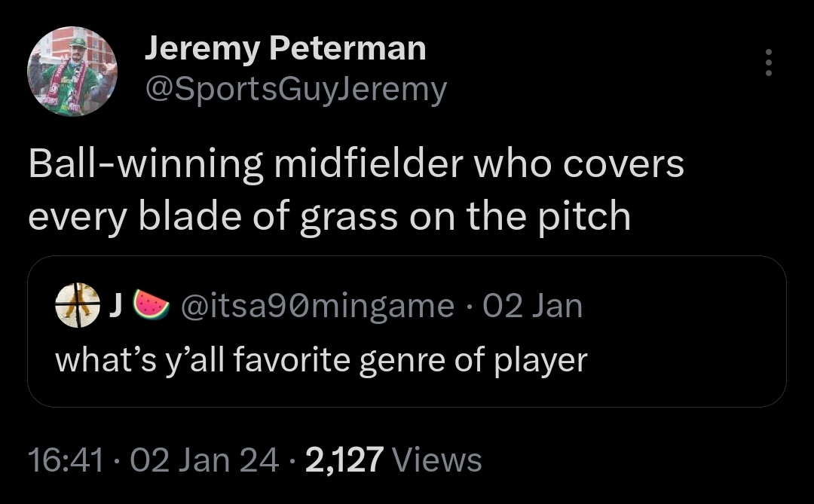The image size is (814, 504).
Task: Click the quoted author name "J"
Action: [x=115, y=306]
